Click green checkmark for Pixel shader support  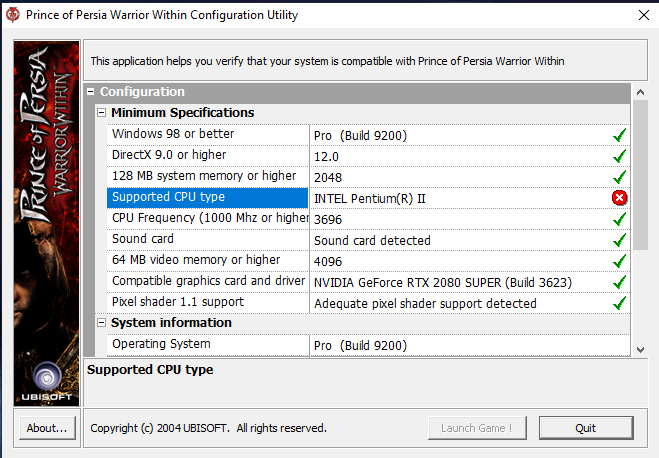pyautogui.click(x=619, y=303)
